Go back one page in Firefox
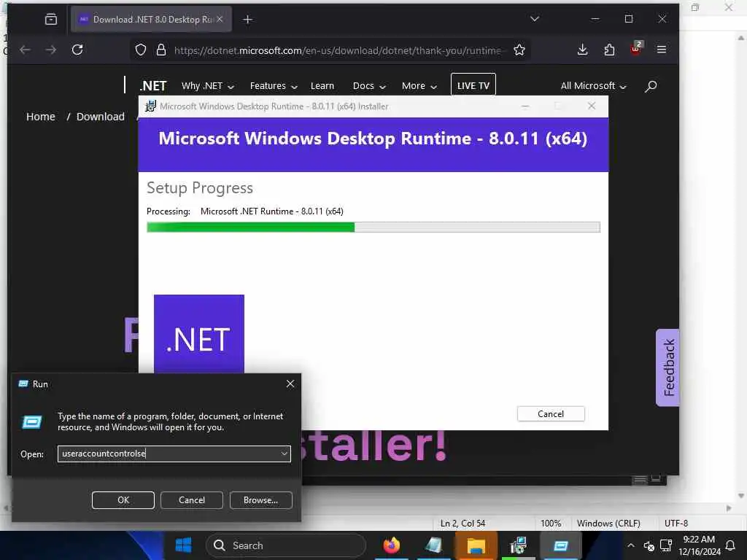747x560 pixels. click(x=26, y=50)
